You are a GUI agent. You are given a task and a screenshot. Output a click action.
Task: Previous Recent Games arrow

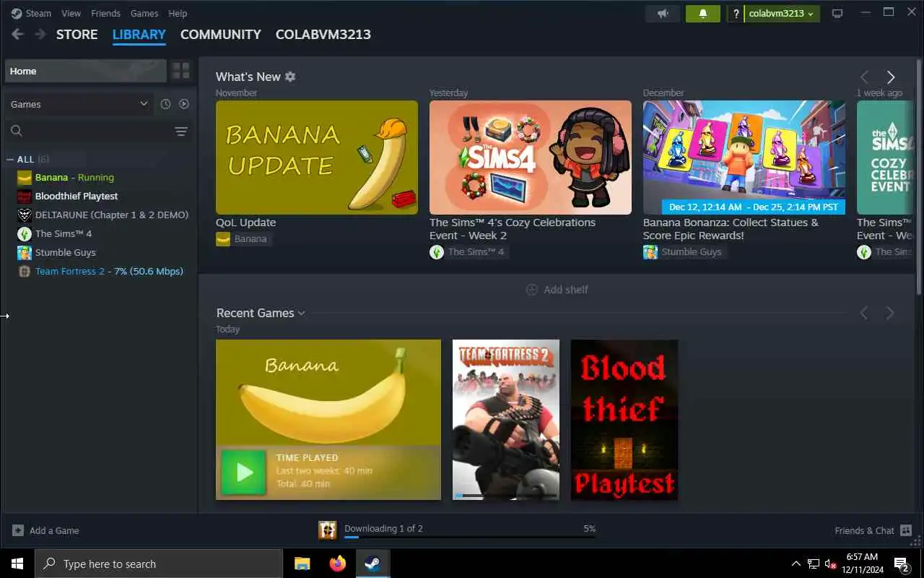click(863, 313)
